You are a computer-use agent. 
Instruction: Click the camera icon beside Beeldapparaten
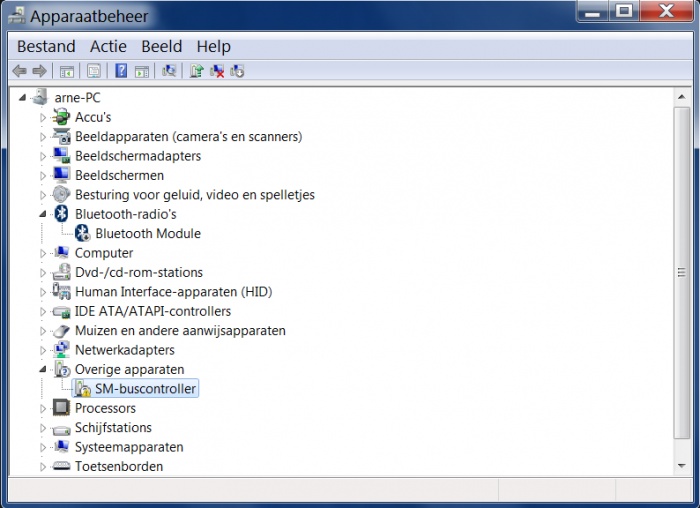[61, 136]
